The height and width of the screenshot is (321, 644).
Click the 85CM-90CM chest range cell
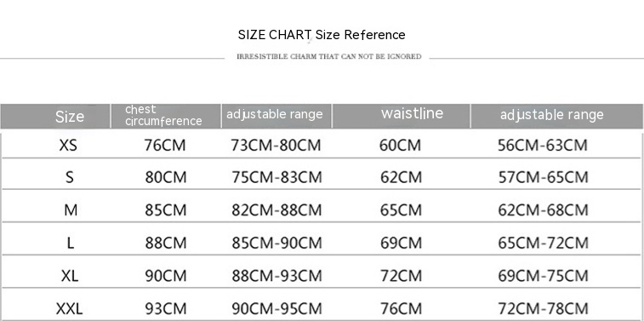[276, 244]
